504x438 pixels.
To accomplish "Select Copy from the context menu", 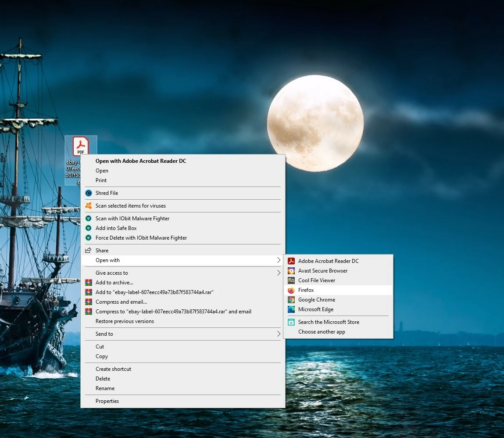I will click(x=183, y=356).
